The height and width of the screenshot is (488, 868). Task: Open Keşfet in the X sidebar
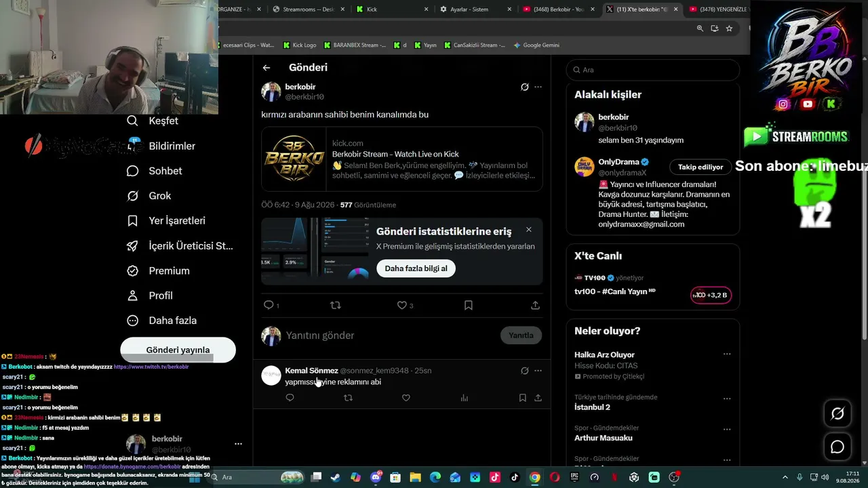coord(153,121)
